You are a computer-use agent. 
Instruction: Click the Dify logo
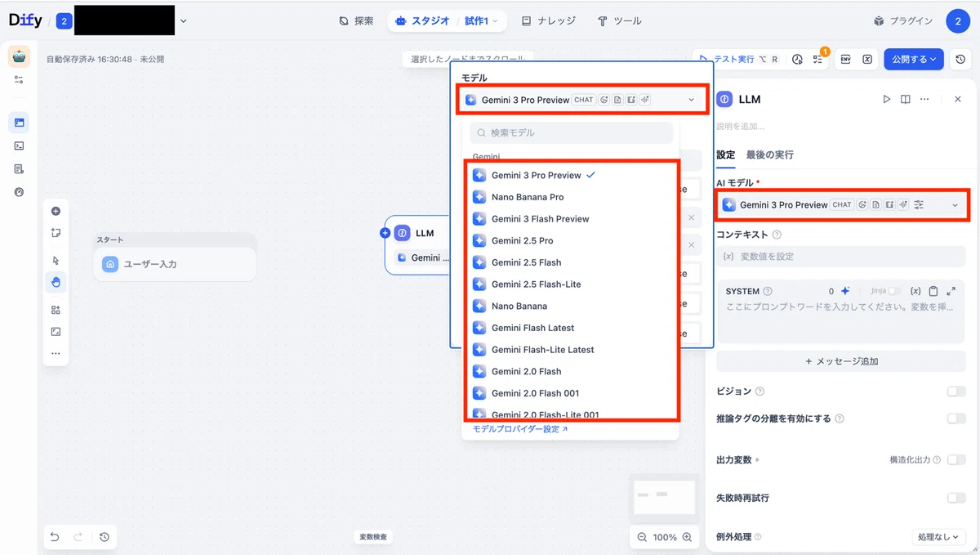tap(25, 21)
